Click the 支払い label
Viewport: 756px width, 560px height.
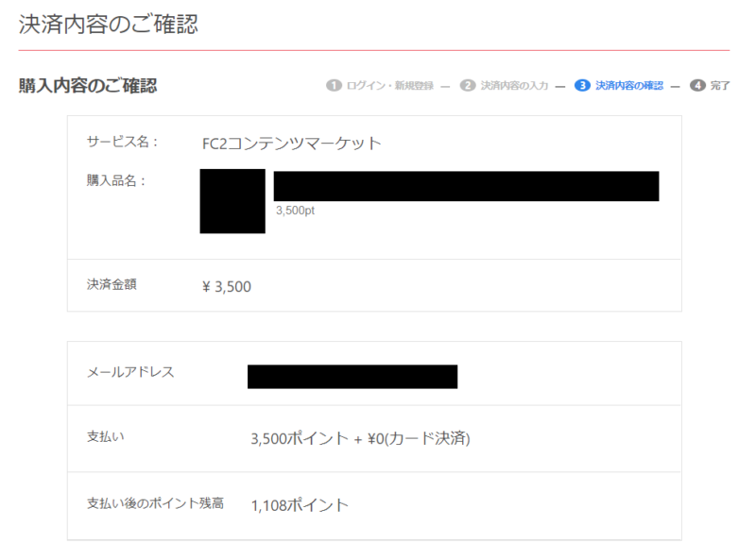[106, 436]
